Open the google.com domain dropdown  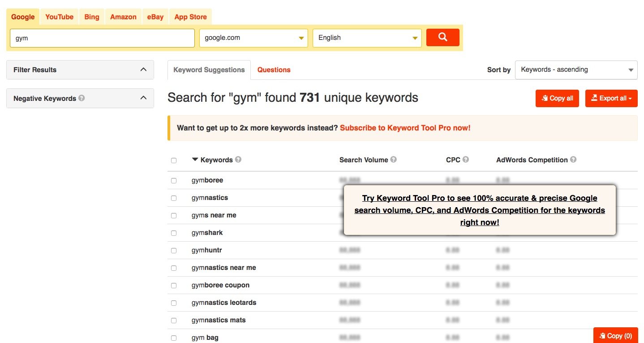[253, 38]
